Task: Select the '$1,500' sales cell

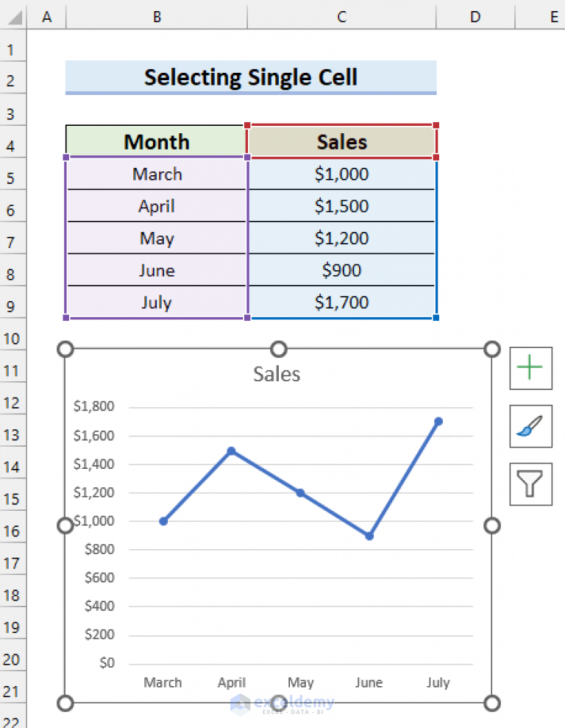Action: (x=342, y=206)
